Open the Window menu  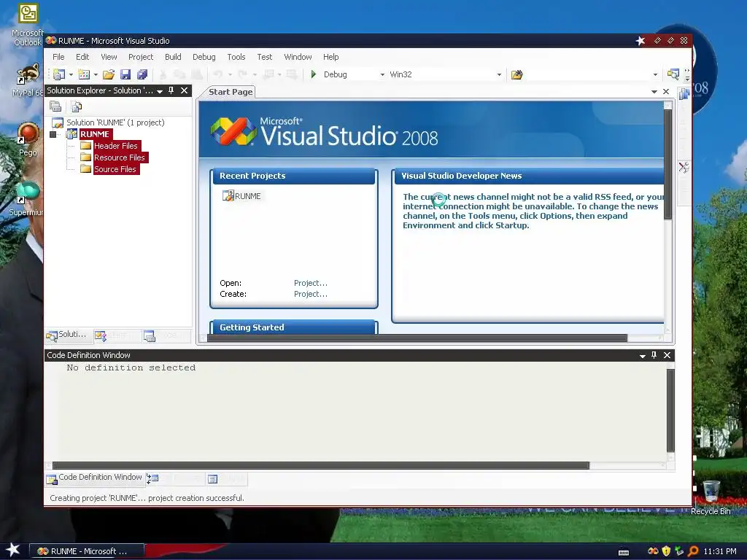[x=298, y=57]
